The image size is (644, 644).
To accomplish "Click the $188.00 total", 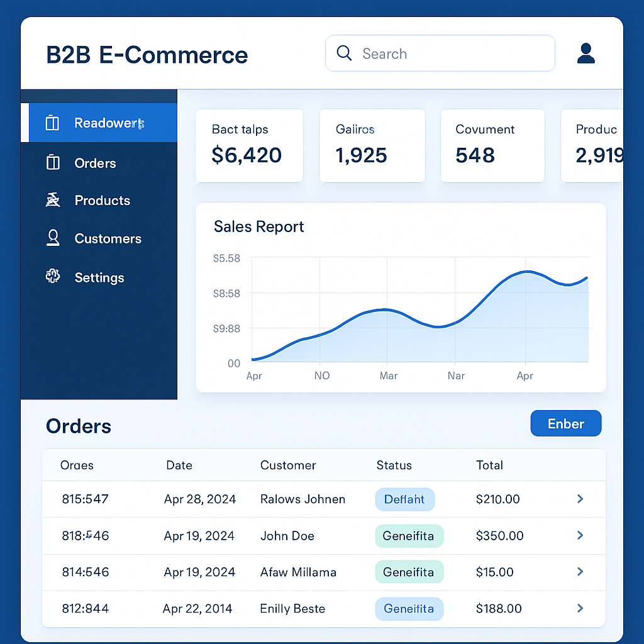I will click(499, 608).
